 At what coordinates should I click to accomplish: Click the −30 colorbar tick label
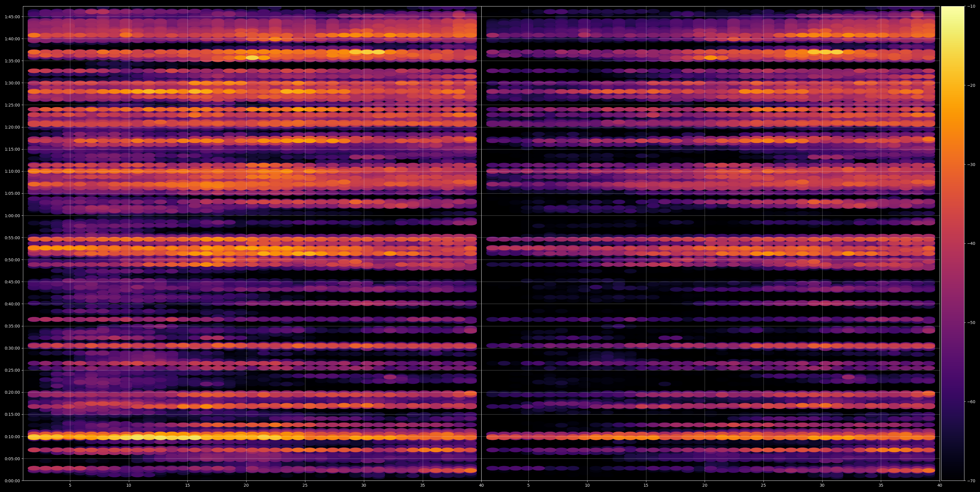971,164
